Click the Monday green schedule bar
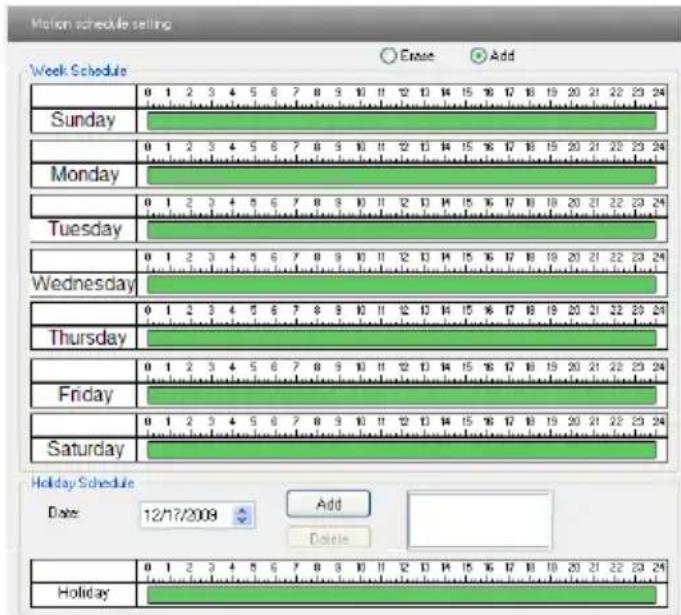 [x=402, y=175]
